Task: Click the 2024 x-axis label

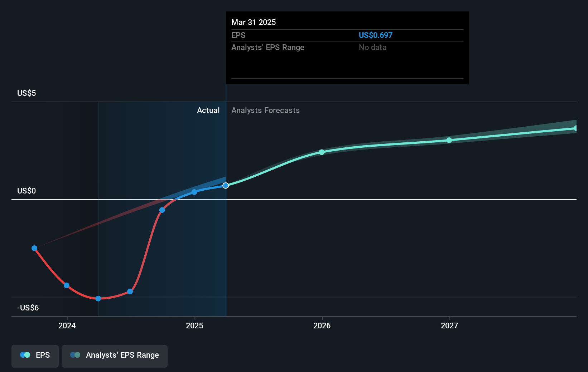Action: 67,325
